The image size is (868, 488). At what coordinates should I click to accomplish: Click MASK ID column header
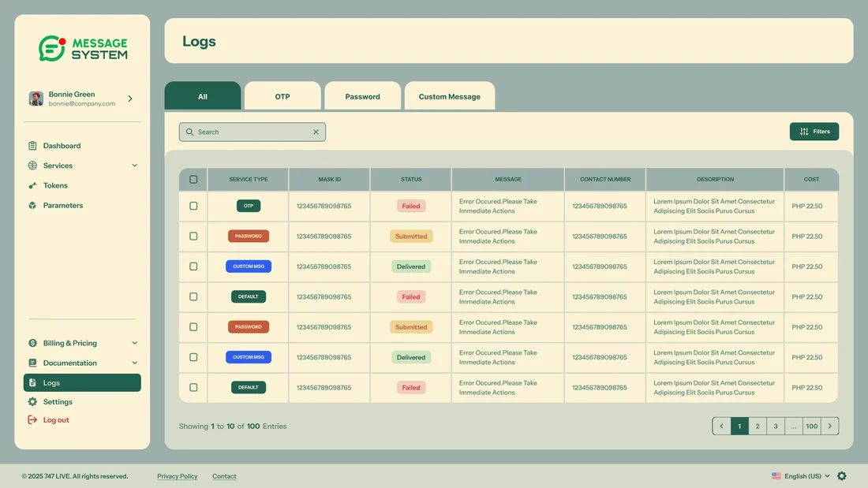pos(329,179)
